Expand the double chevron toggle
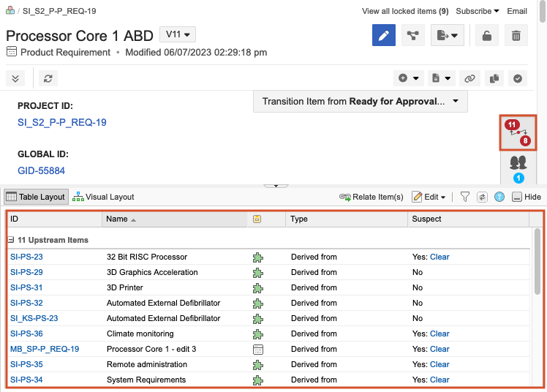The width and height of the screenshot is (547, 392). tap(16, 78)
